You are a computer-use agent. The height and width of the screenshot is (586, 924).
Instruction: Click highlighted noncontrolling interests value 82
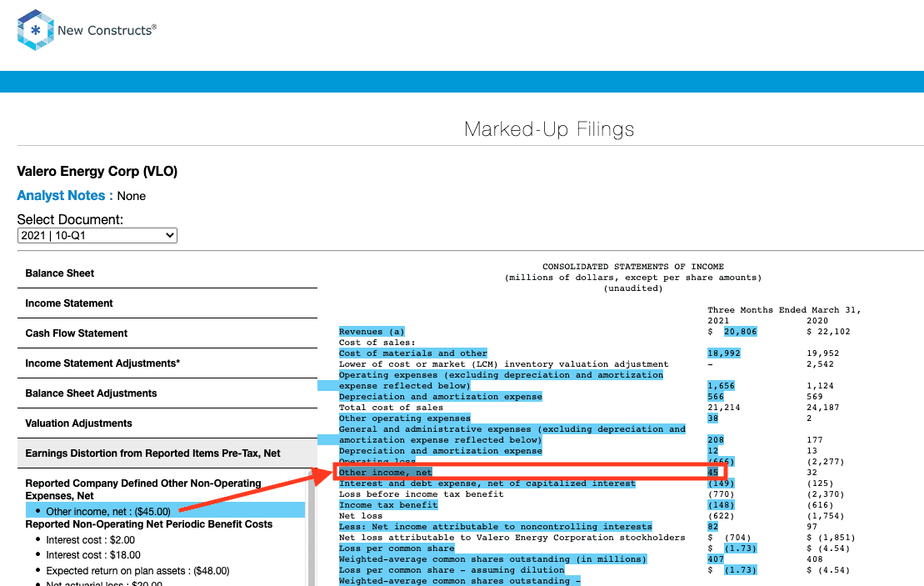[713, 527]
